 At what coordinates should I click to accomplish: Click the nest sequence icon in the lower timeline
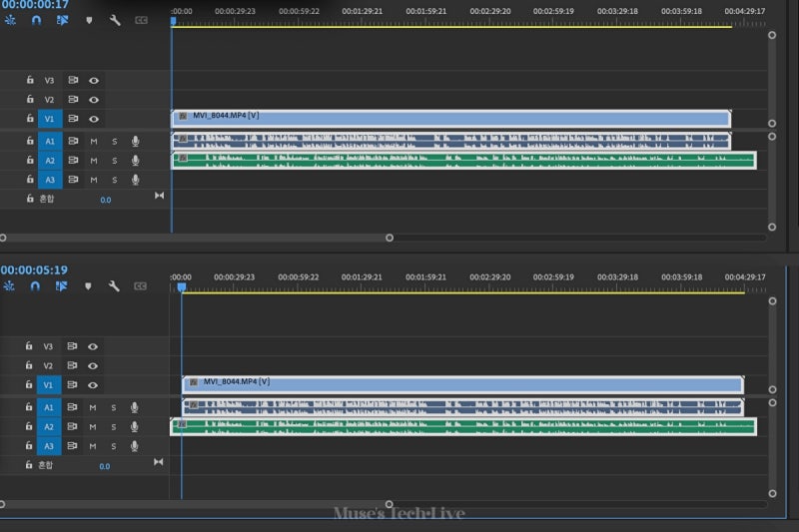[11, 286]
